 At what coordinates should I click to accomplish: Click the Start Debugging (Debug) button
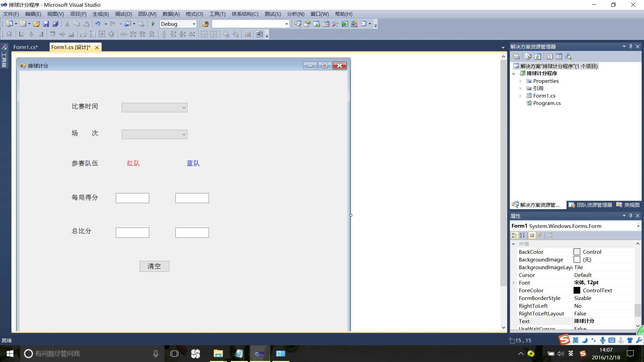click(x=152, y=23)
